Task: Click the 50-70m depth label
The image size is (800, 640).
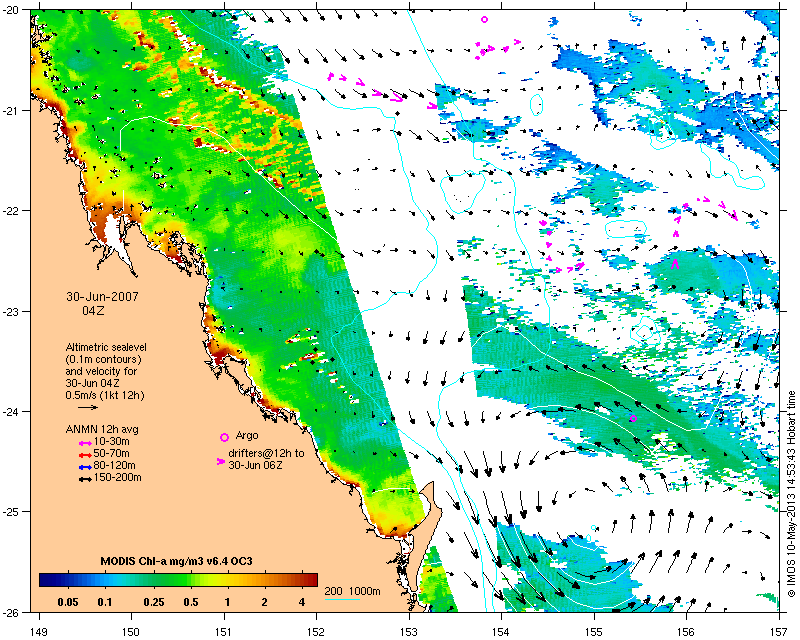Action: [112, 453]
